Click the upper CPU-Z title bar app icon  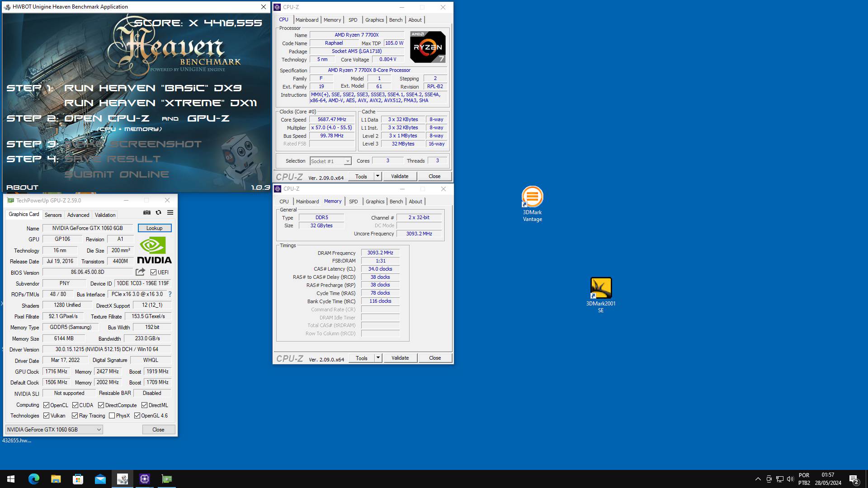(277, 7)
